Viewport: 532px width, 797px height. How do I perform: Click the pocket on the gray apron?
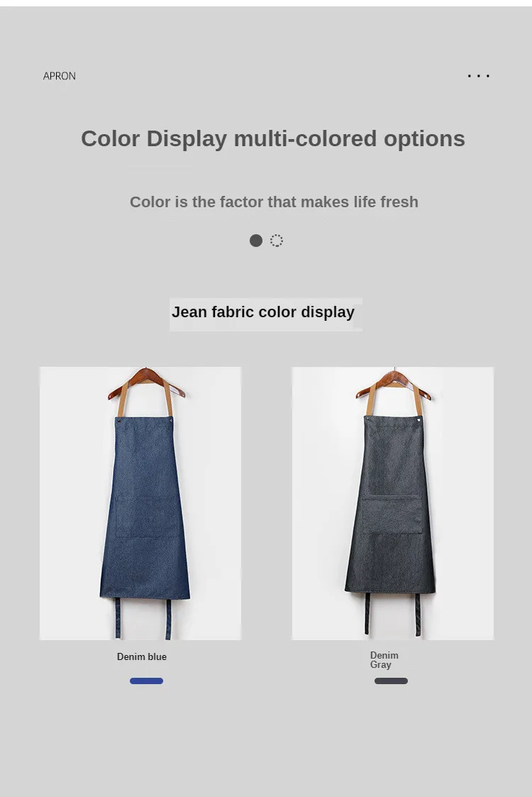point(392,514)
